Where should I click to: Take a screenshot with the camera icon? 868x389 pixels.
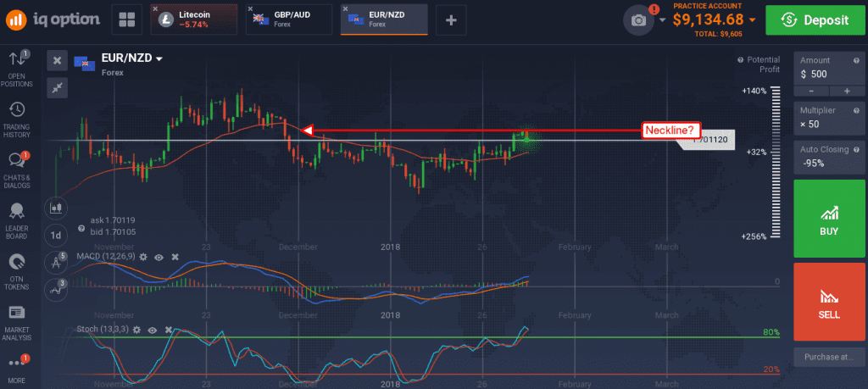(x=639, y=20)
